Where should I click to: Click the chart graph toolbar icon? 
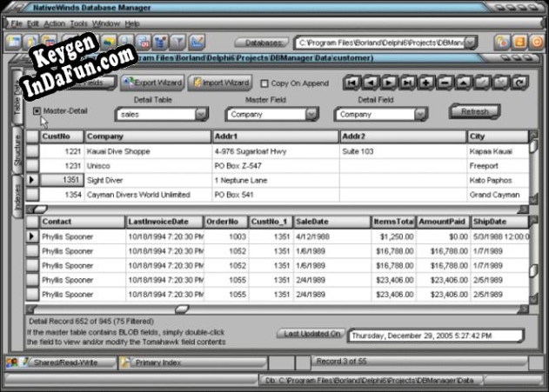[197, 43]
